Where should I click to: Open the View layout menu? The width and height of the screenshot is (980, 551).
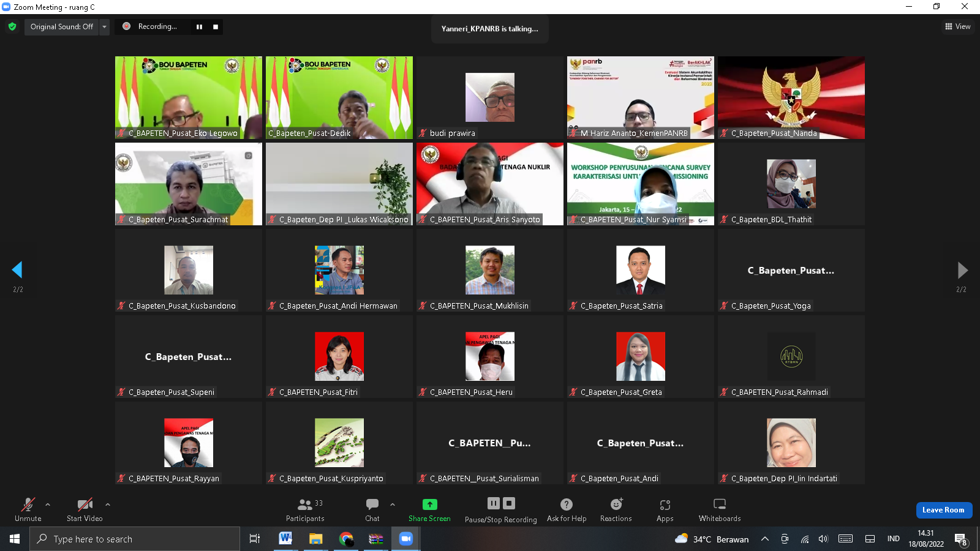point(957,26)
